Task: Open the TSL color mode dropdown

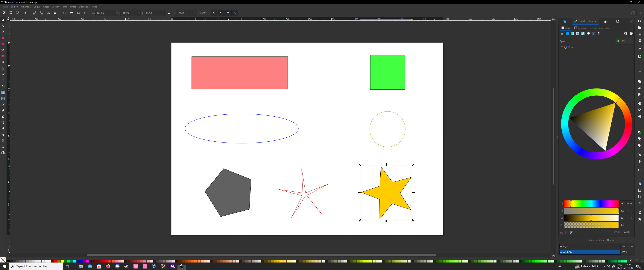Action: pyautogui.click(x=624, y=41)
